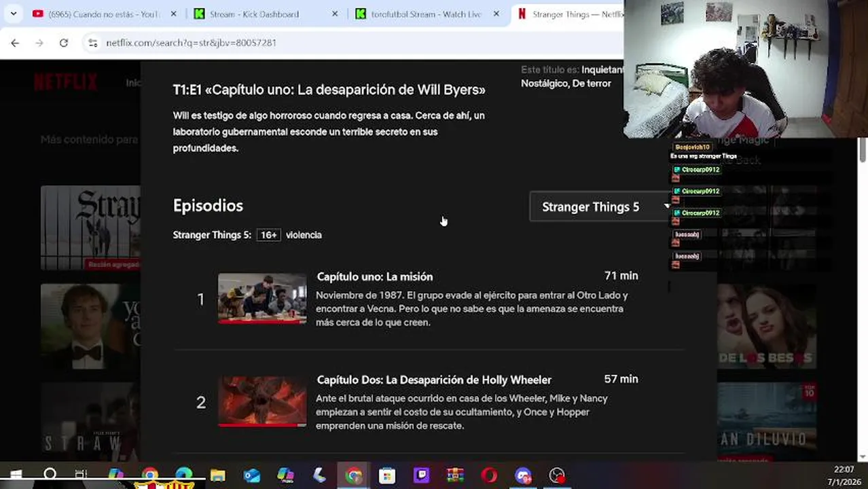Screen dimensions: 868x489
Task: Select the 'Stranger Things — Netflix' tab
Action: pos(569,14)
